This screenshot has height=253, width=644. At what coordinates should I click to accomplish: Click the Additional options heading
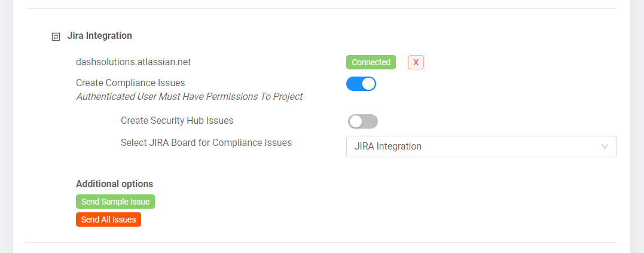(115, 184)
